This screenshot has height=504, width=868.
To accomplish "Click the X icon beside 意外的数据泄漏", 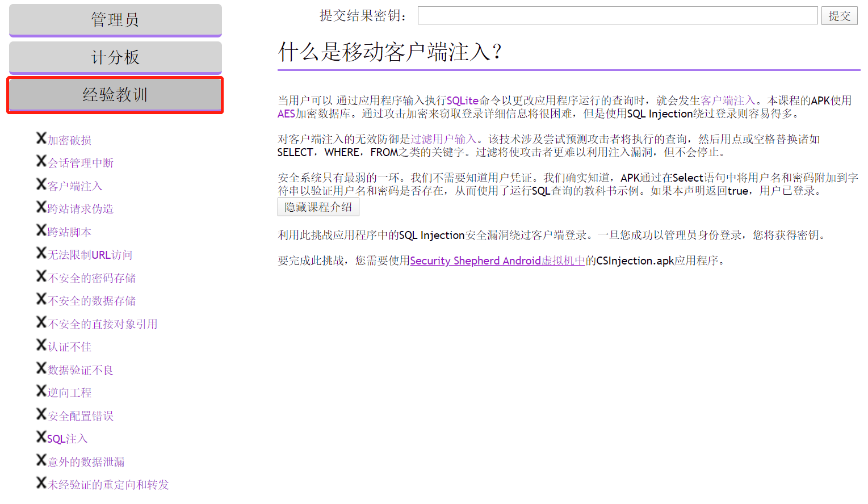I will 41,460.
